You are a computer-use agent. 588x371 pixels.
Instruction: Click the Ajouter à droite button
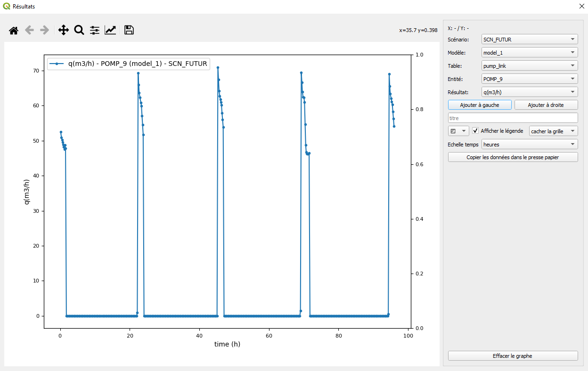pyautogui.click(x=546, y=105)
